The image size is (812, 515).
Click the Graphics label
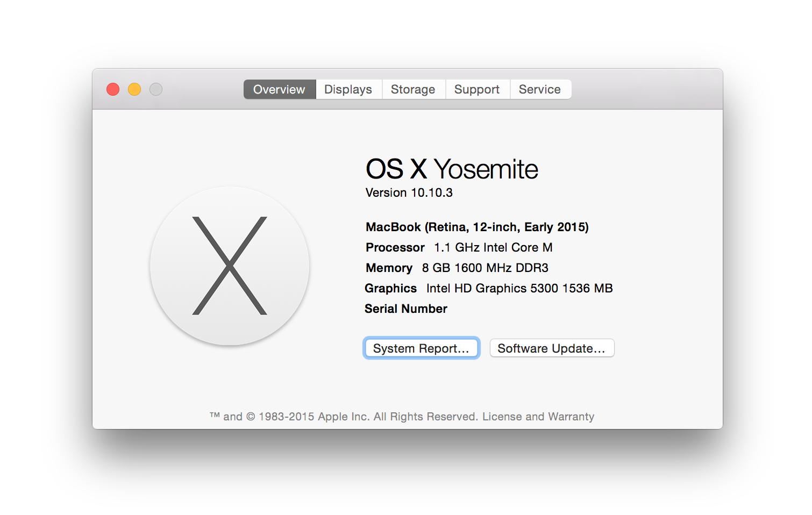pos(390,288)
